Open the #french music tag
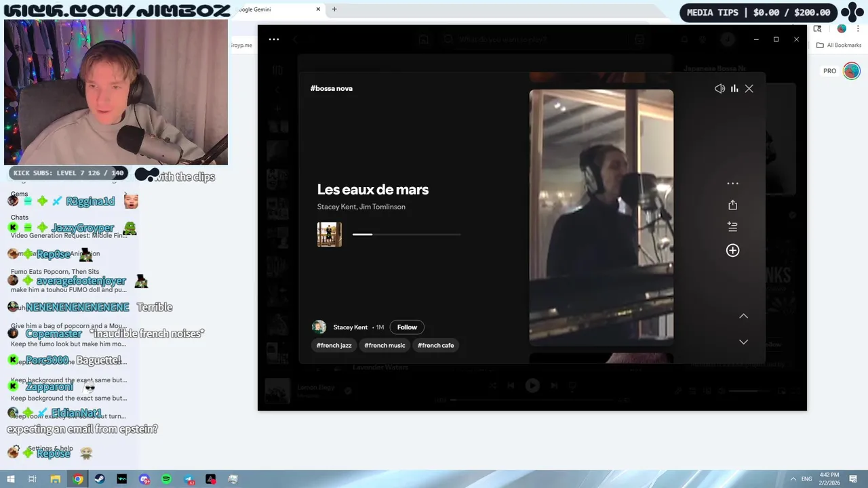Screen dimensions: 868x488 pos(384,345)
